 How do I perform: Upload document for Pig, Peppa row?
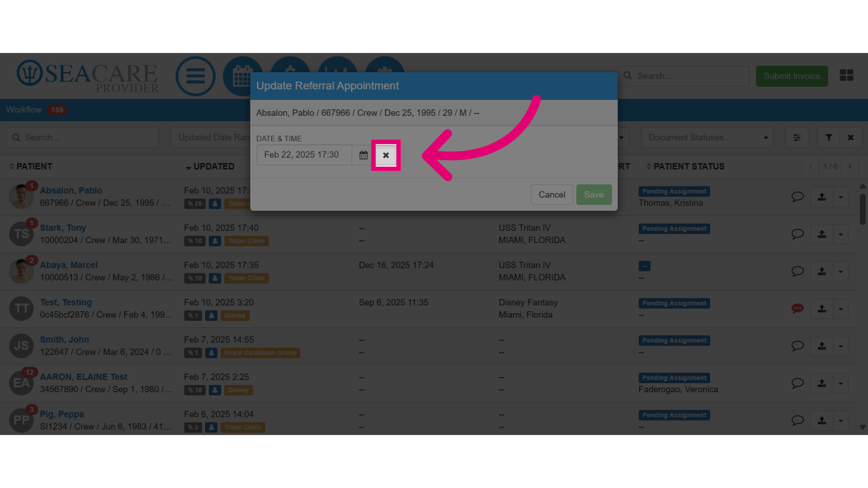click(x=822, y=421)
